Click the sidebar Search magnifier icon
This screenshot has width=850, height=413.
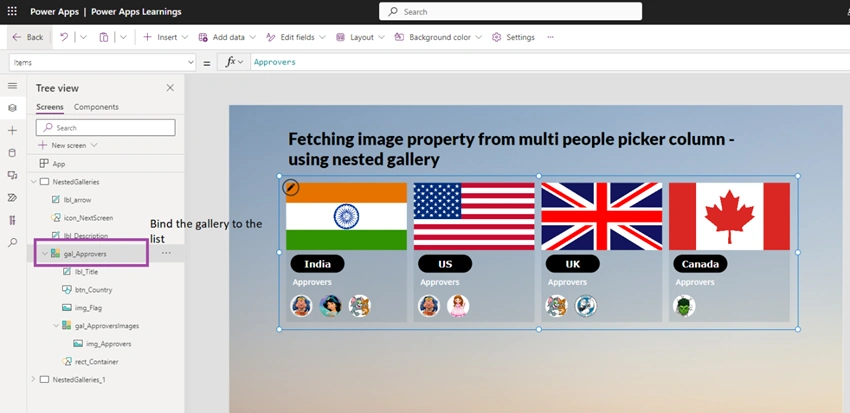click(12, 242)
